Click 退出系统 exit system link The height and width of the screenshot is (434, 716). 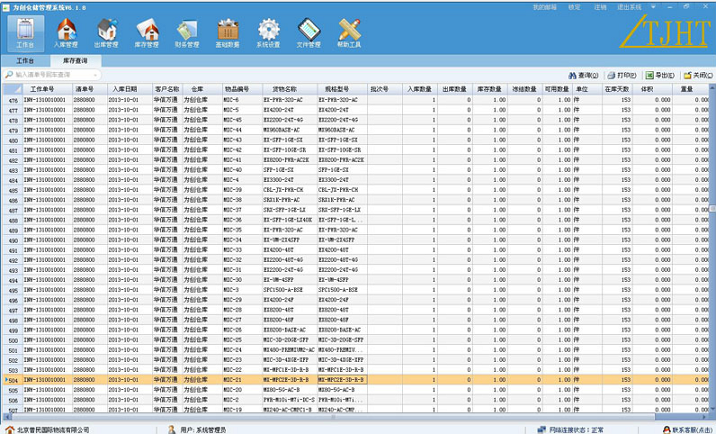pos(629,7)
